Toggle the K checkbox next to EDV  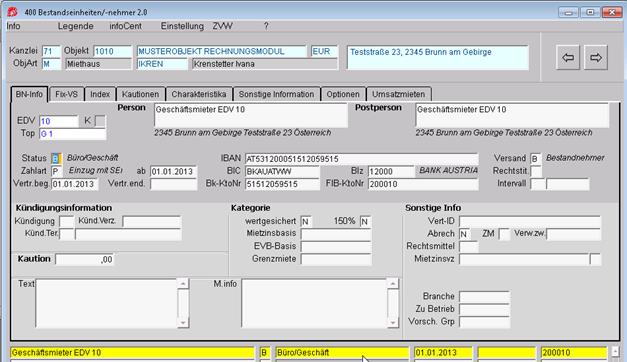[100, 121]
